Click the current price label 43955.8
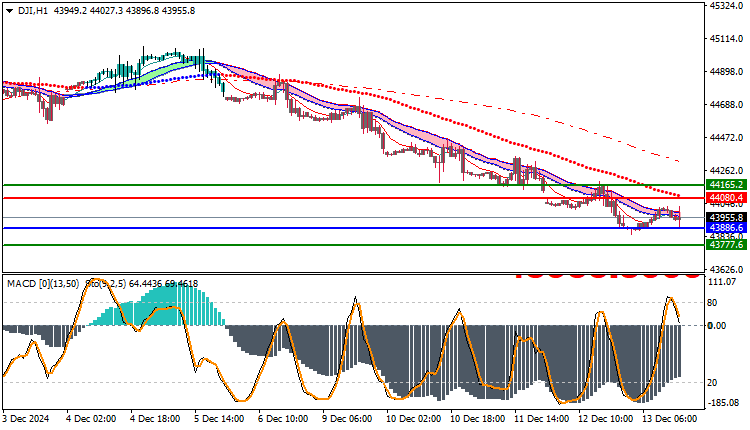Viewport: 750px width, 430px height. [x=727, y=218]
